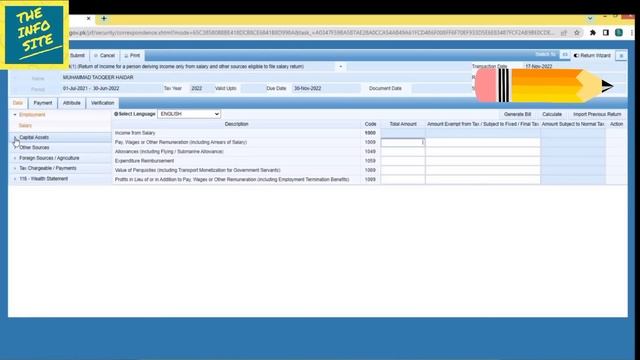This screenshot has height=360, width=640.
Task: Collapse the Employment tree node
Action: [x=15, y=115]
